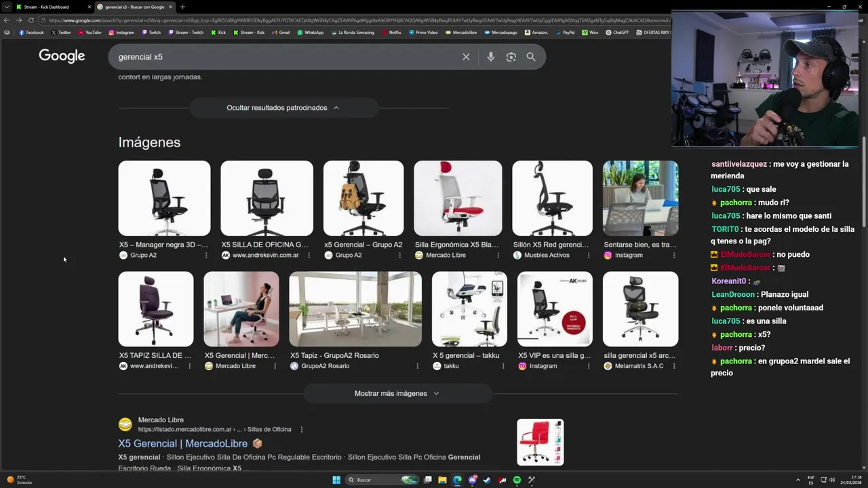Open PayPal bookmark

click(x=565, y=33)
